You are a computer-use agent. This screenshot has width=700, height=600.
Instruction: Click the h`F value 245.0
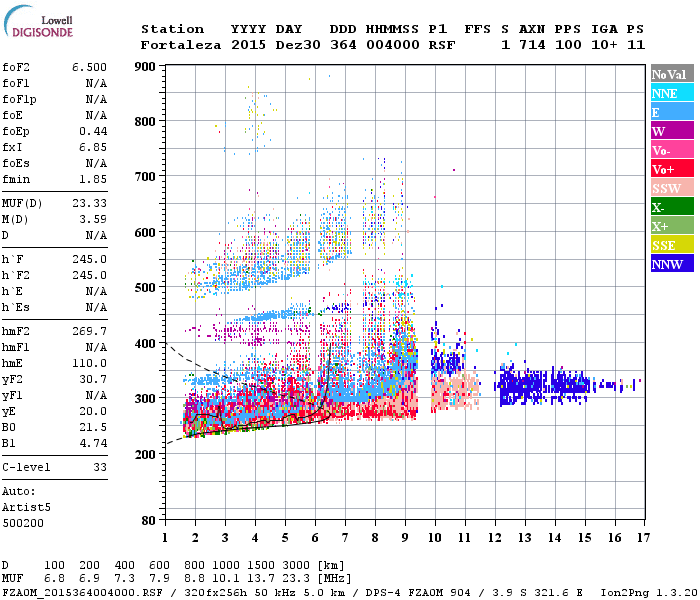pos(90,259)
